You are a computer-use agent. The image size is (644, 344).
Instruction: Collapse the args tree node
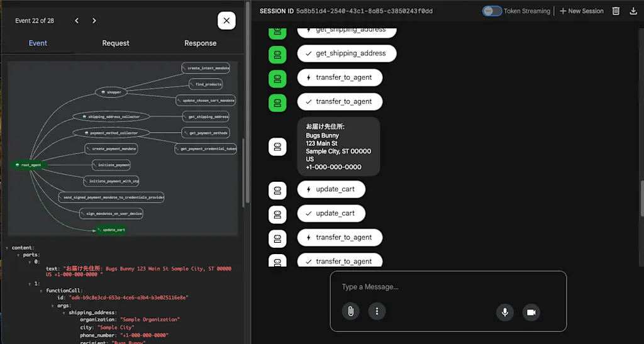(x=53, y=306)
